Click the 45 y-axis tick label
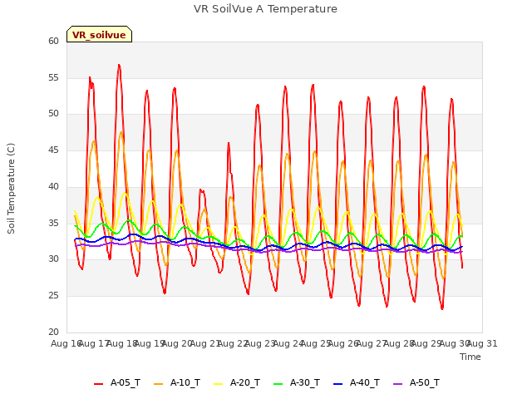532x399 pixels. coord(53,150)
